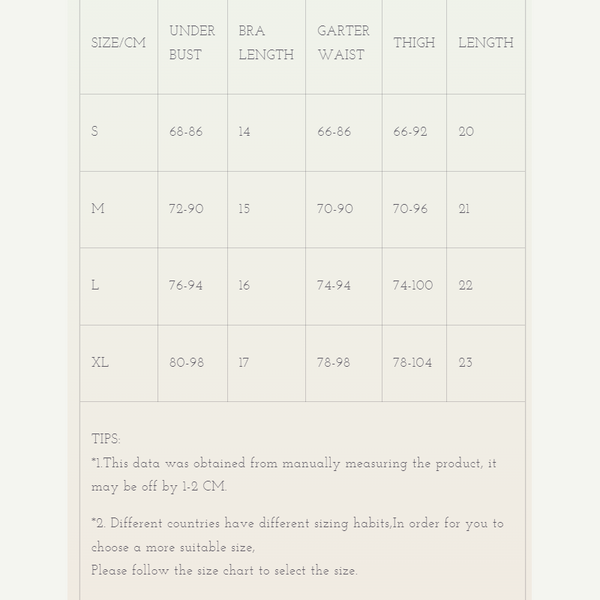
Task: Click the TIPS: heading text
Action: [106, 439]
